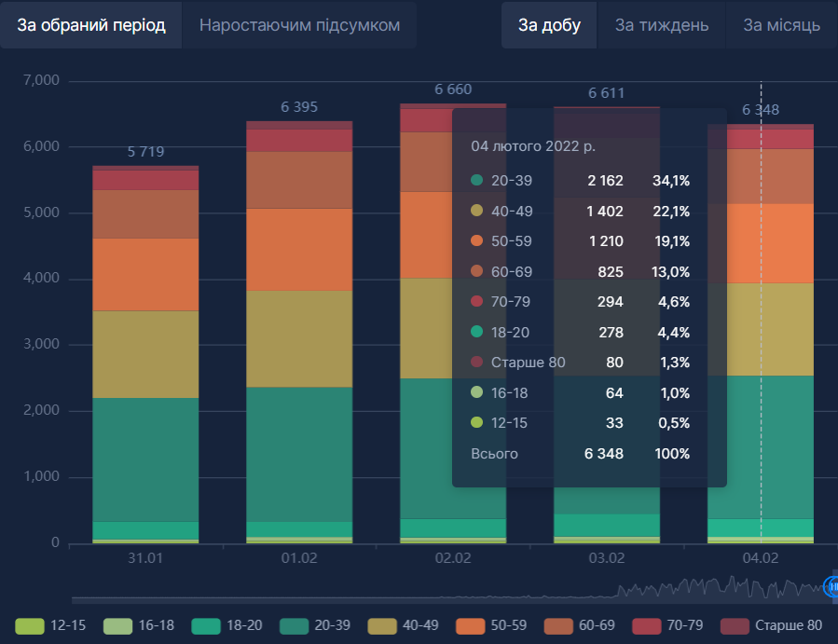Switch view to За тиждень
This screenshot has width=838, height=644.
point(662,25)
